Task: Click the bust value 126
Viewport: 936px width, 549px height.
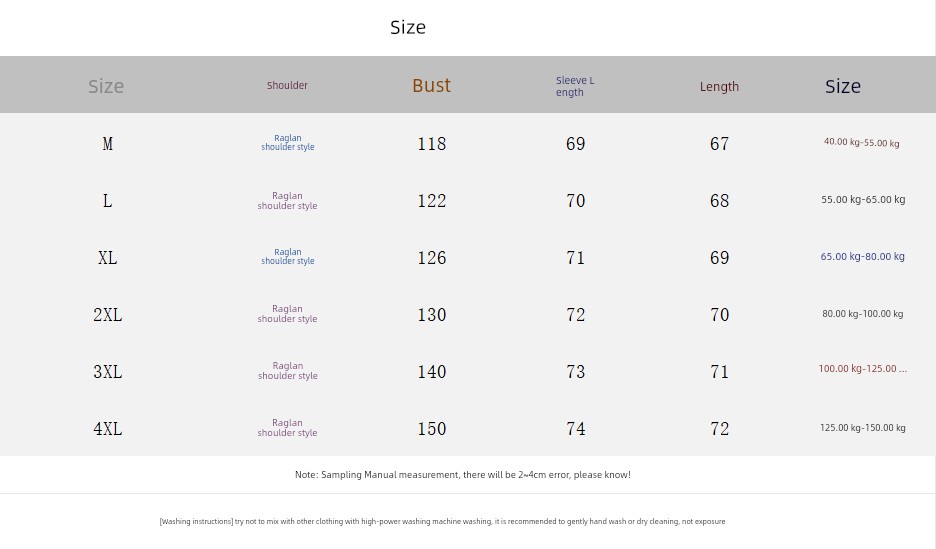Action: pyautogui.click(x=431, y=258)
